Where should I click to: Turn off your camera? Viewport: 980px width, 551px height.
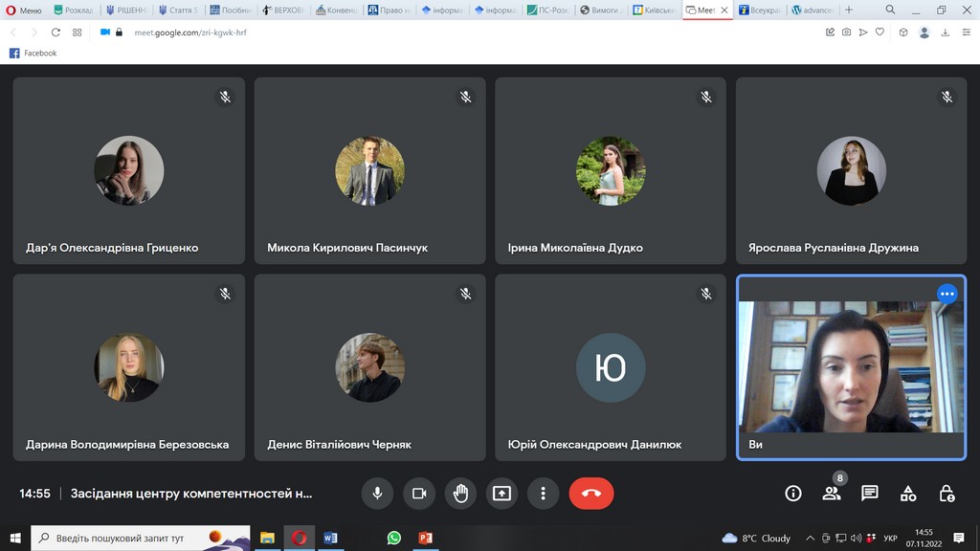418,494
